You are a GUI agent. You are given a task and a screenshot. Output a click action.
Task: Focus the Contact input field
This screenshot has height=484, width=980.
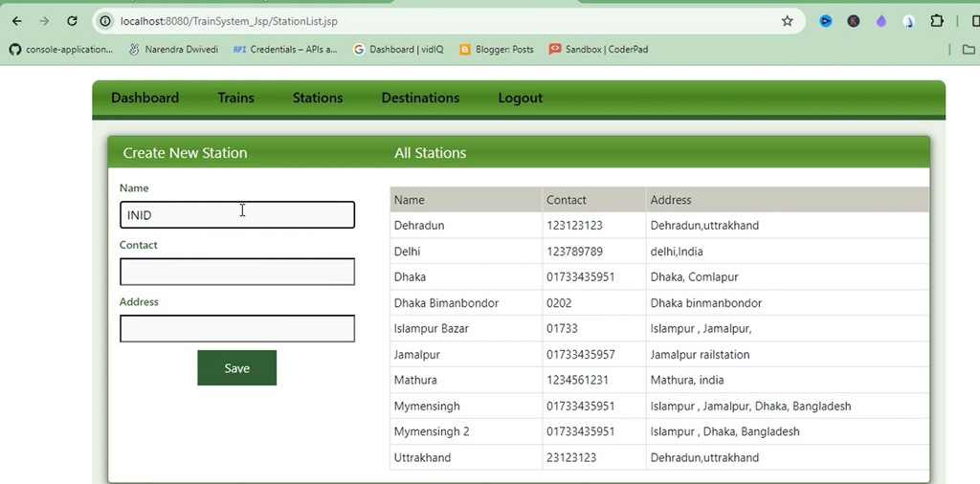237,272
